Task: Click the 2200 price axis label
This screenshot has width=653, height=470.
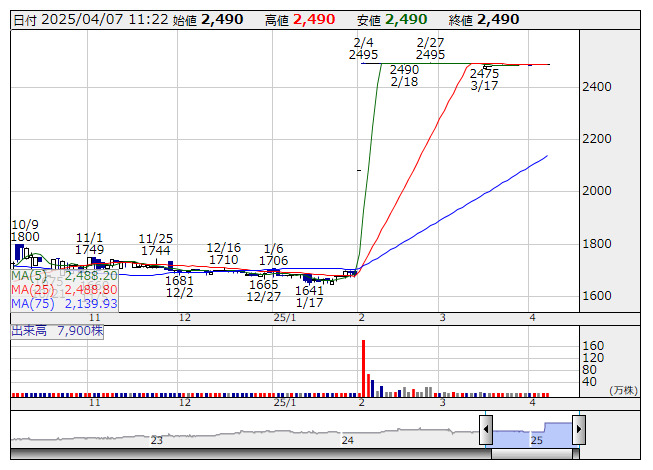Action: point(597,139)
